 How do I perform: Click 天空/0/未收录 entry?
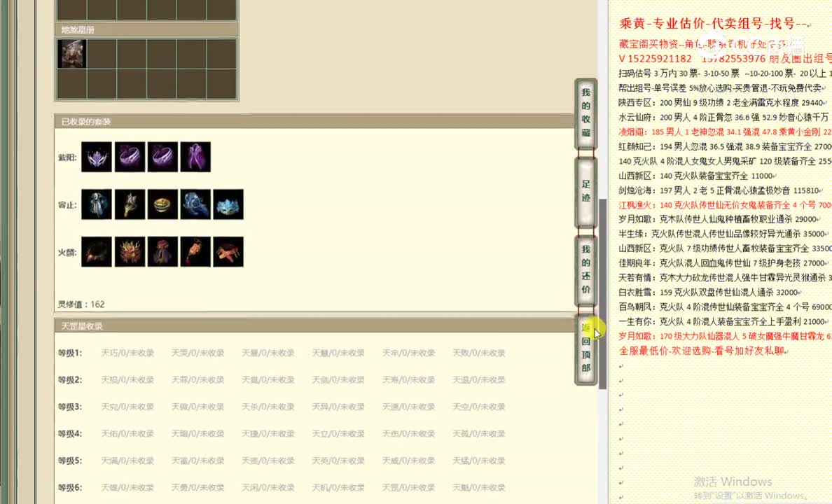[x=478, y=407]
